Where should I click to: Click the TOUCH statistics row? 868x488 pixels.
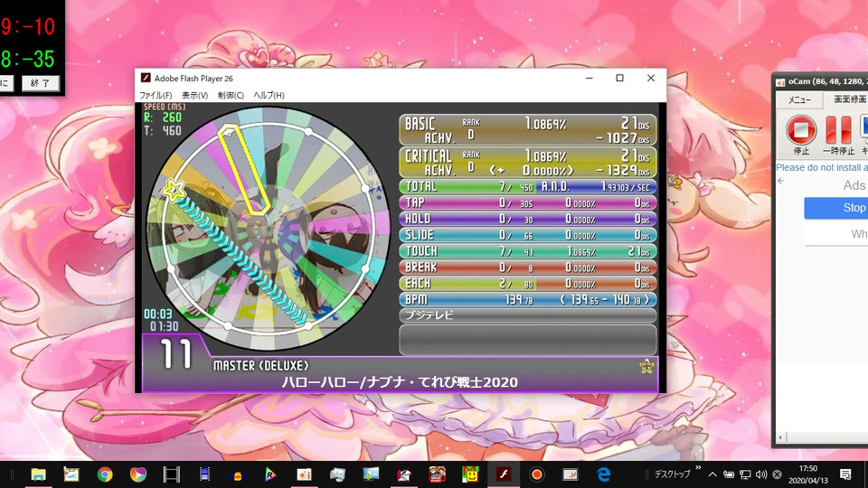(527, 251)
